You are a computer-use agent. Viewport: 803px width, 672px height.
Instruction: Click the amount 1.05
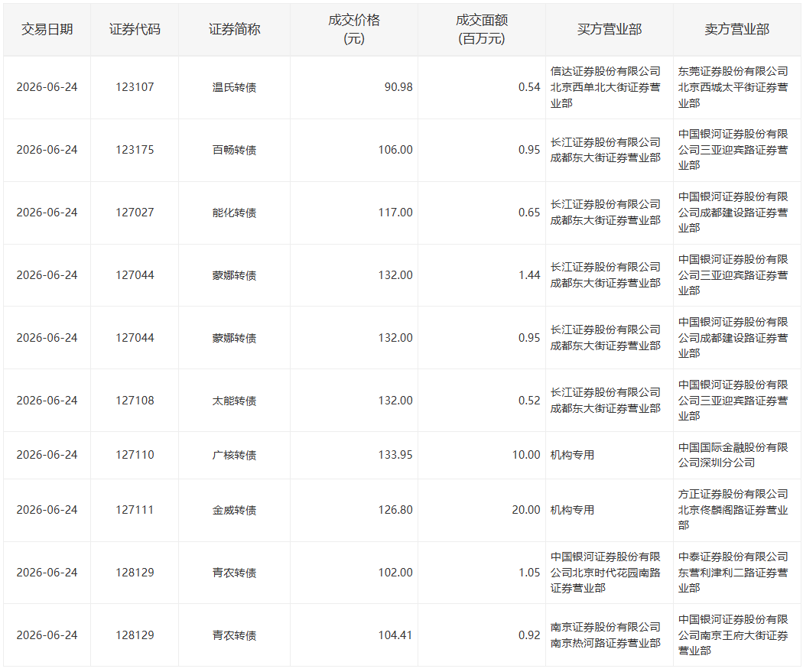point(529,573)
